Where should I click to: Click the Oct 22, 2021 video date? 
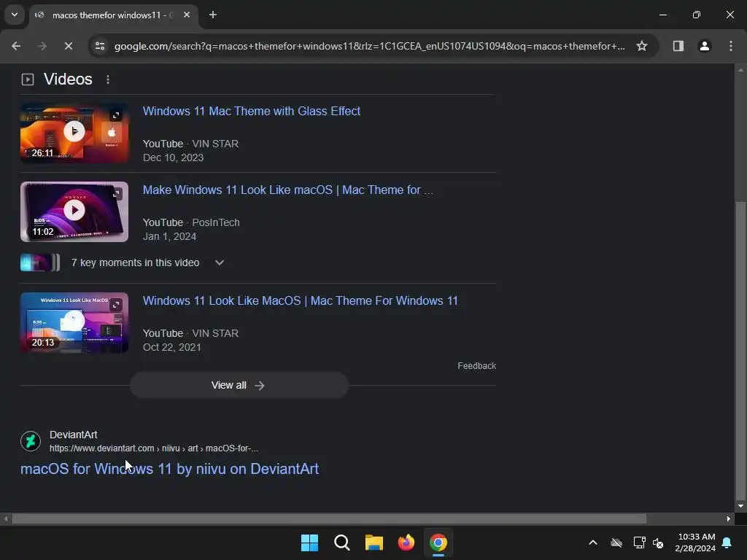pos(172,347)
